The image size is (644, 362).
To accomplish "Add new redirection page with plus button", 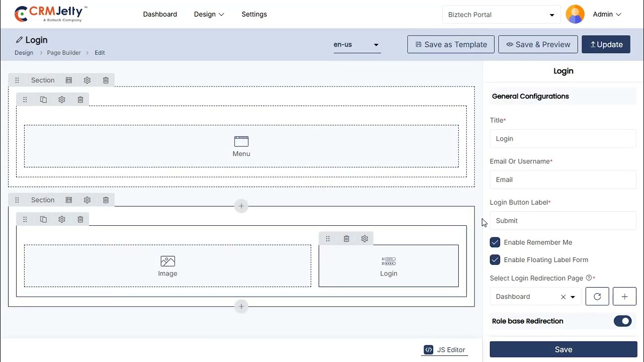I will point(624,297).
